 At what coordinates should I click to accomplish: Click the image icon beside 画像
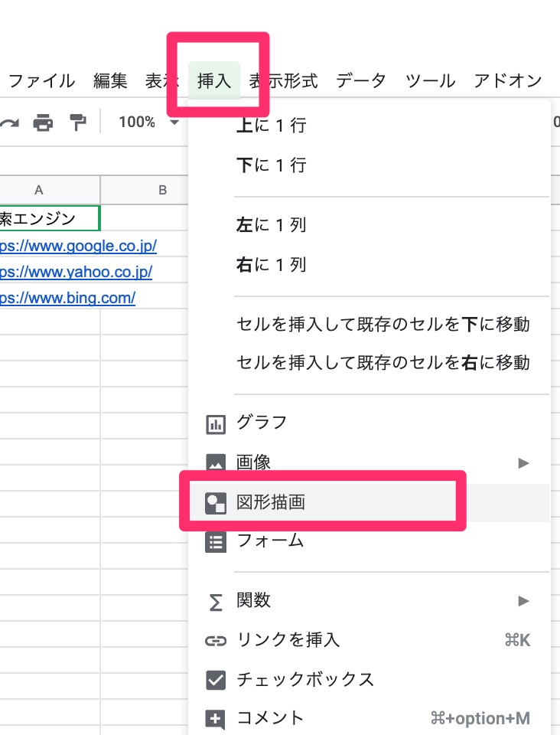click(x=217, y=463)
